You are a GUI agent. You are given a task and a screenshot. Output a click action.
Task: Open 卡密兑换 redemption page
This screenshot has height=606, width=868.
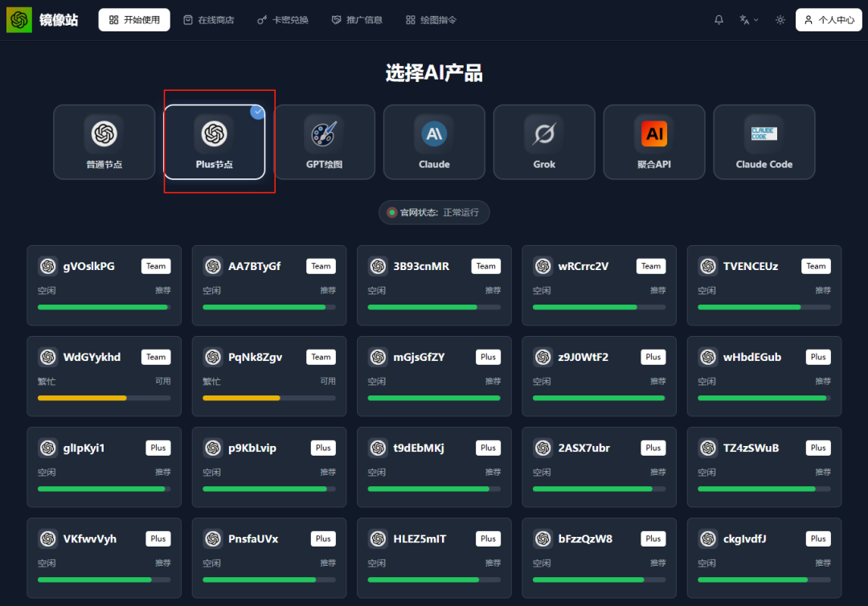(x=283, y=20)
